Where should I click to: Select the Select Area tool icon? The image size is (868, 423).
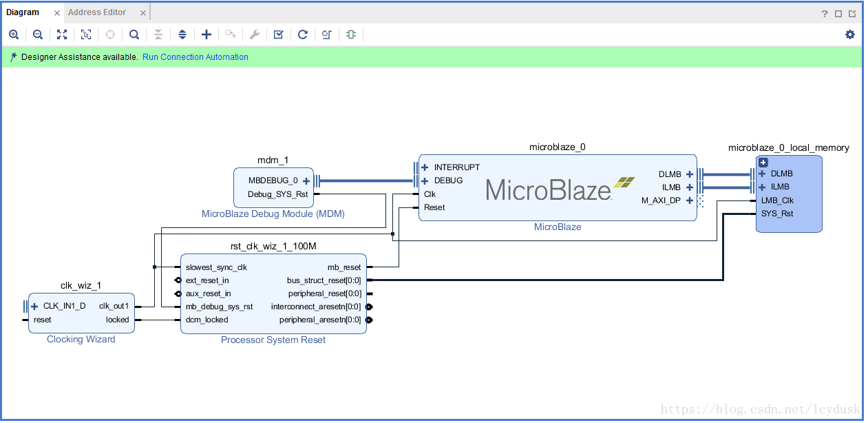(x=86, y=34)
